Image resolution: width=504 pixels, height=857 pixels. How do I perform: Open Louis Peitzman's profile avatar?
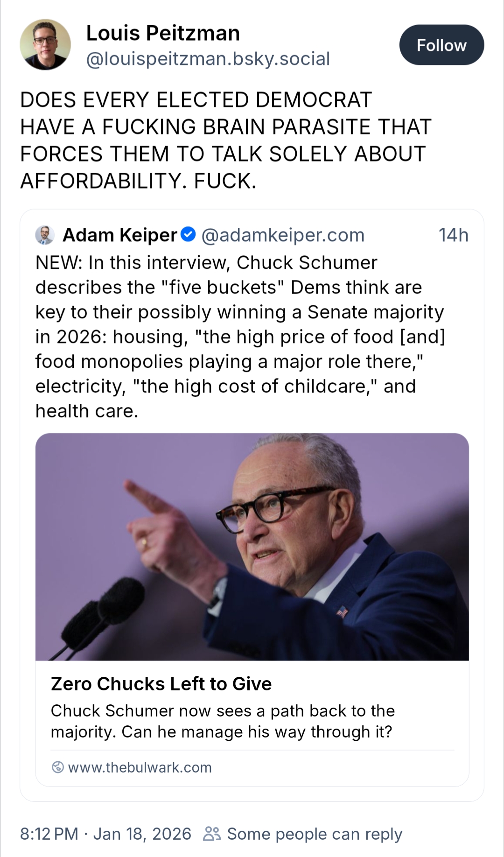tap(45, 45)
